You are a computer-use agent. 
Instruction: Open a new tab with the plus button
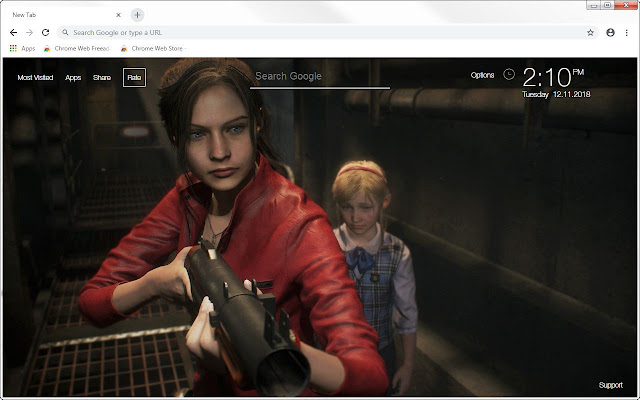[137, 15]
